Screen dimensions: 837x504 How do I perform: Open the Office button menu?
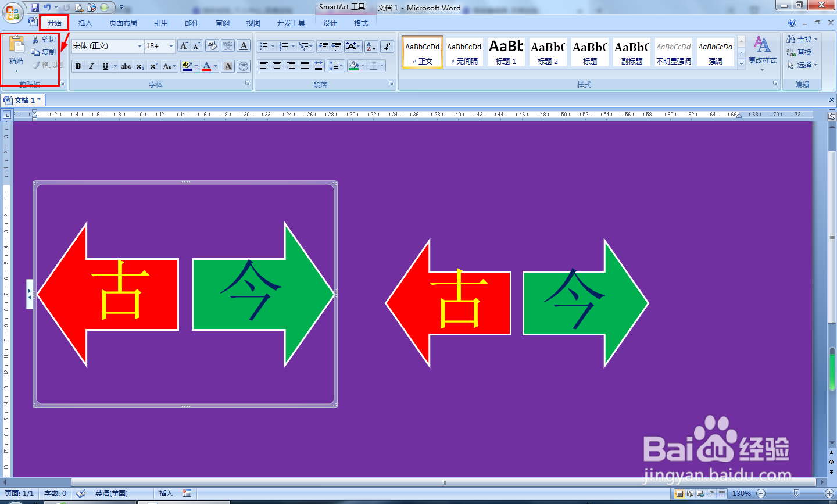[13, 13]
